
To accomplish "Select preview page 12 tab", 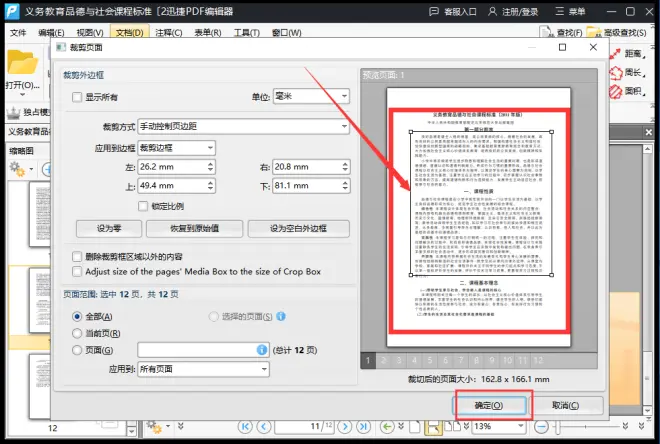I will (x=538, y=360).
